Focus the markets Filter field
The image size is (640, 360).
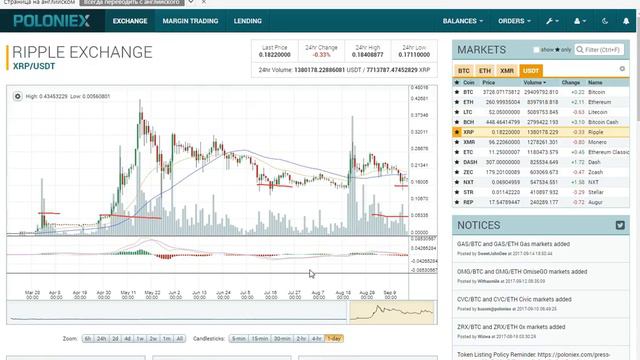(599, 50)
